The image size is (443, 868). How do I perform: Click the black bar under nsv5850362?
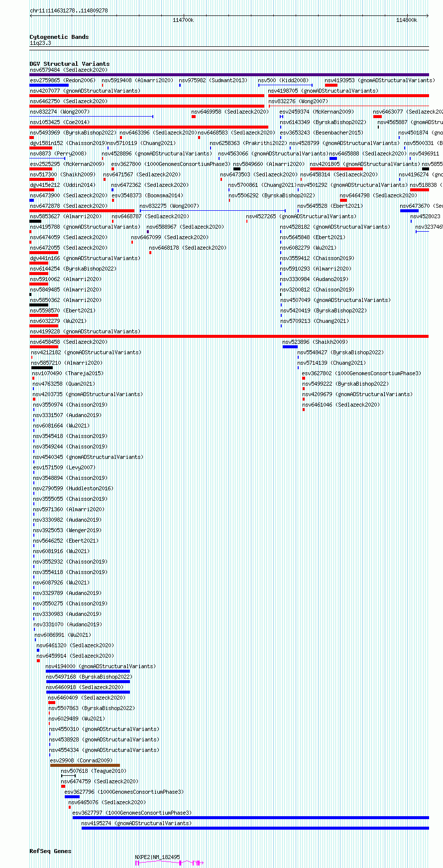[39, 305]
